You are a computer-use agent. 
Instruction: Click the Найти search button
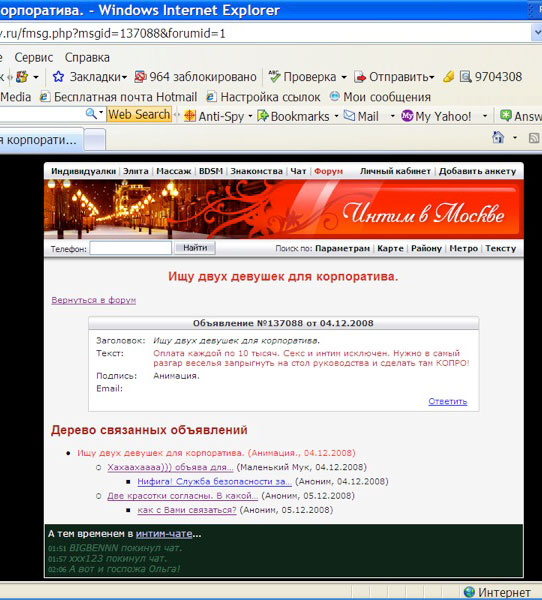point(195,248)
